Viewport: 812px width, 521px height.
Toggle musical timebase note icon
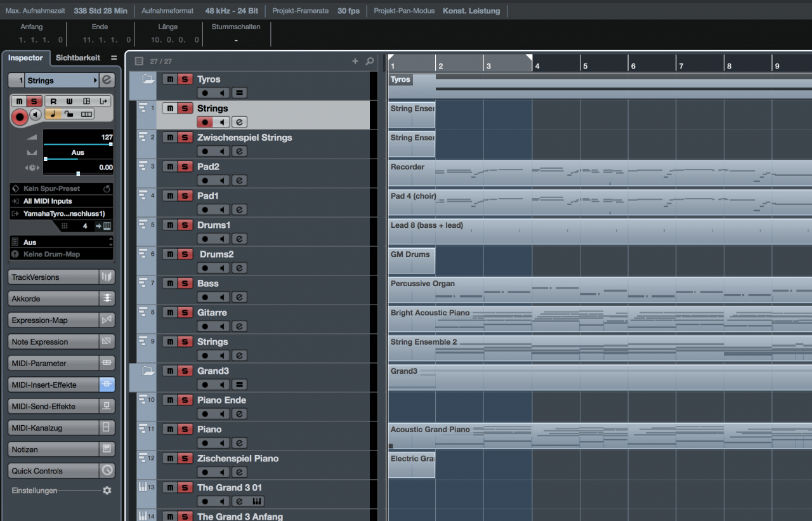[53, 114]
